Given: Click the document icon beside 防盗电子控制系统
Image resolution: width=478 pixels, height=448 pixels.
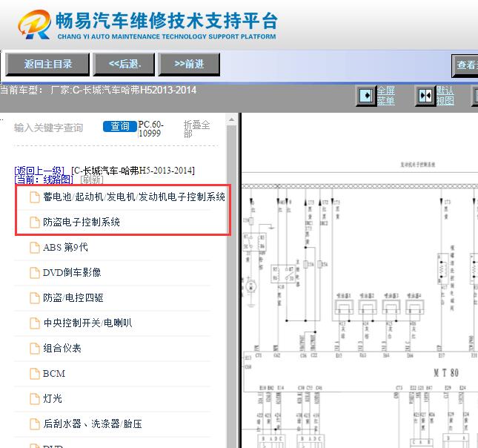Looking at the screenshot, I should pyautogui.click(x=34, y=223).
